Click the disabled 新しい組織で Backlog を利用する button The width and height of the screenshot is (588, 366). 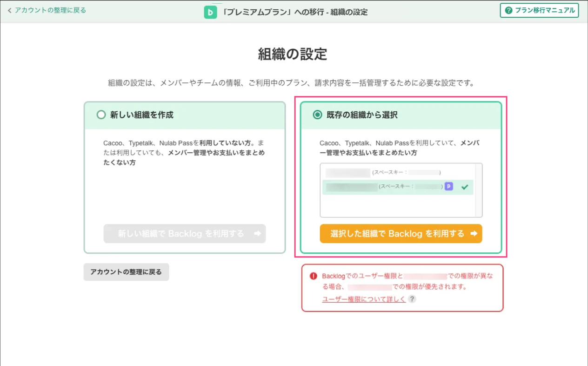(x=185, y=234)
